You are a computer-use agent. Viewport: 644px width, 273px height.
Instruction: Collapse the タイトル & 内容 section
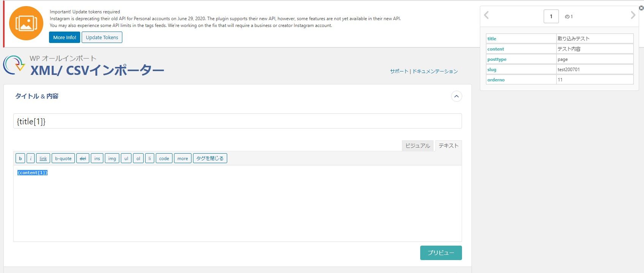pos(456,96)
